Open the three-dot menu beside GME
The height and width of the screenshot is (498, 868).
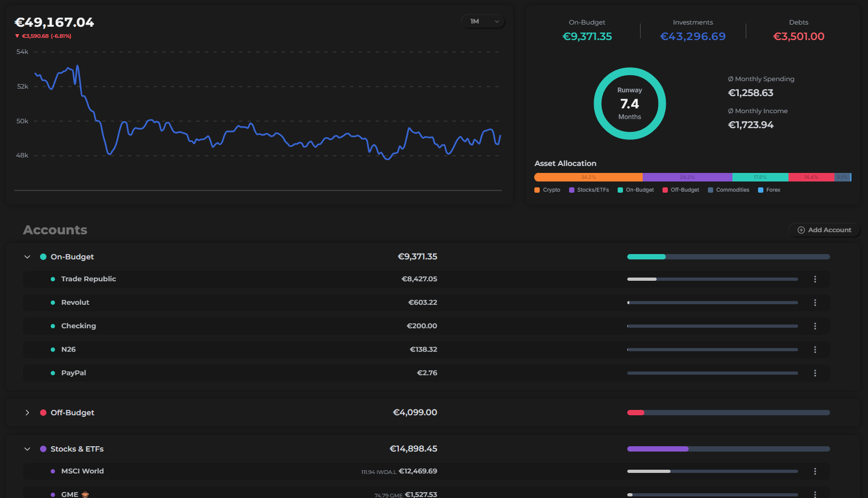pyautogui.click(x=815, y=494)
